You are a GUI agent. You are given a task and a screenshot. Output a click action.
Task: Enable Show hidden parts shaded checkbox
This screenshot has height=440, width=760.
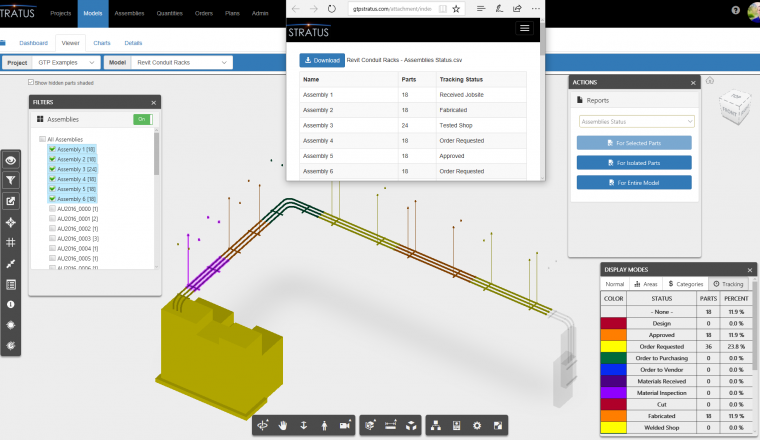(32, 83)
